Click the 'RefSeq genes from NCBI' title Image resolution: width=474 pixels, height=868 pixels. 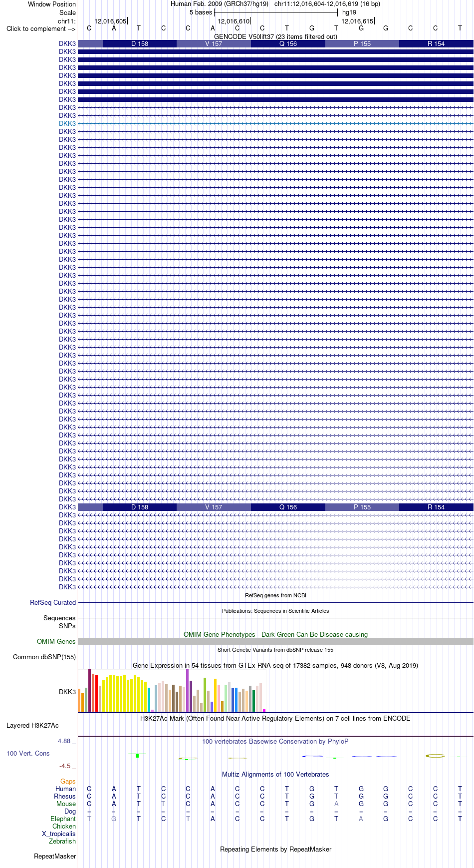275,595
